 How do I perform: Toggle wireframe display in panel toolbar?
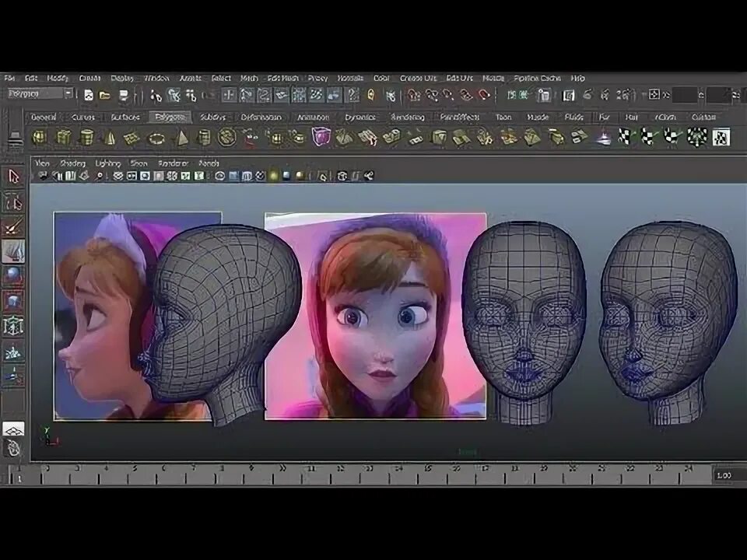[219, 177]
